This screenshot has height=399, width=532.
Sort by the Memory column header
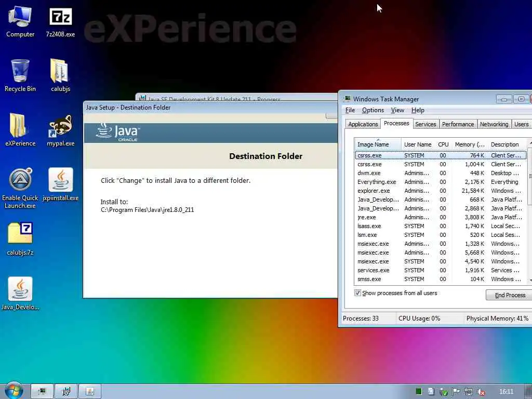click(470, 144)
